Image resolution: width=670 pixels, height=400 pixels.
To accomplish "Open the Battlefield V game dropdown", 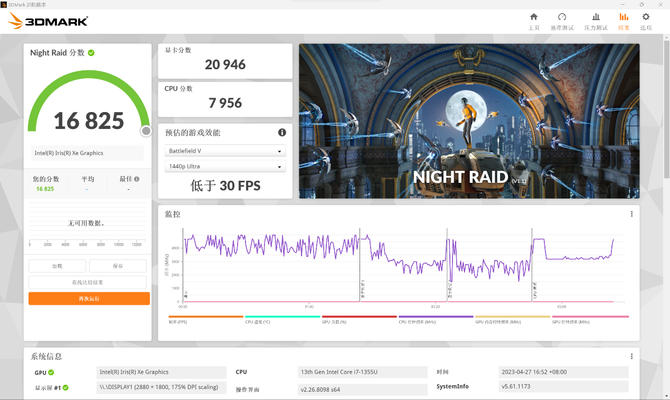I will tap(225, 151).
